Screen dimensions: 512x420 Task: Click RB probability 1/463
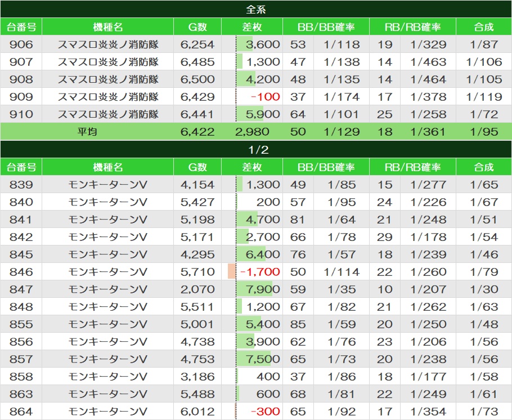click(x=428, y=62)
